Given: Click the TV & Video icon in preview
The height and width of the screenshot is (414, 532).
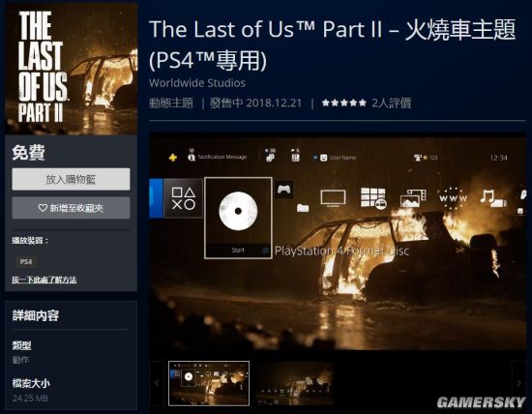Looking at the screenshot, I should tap(333, 198).
